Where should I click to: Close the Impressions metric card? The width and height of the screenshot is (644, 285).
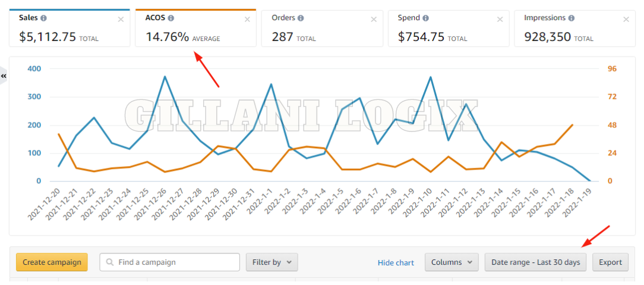pyautogui.click(x=626, y=19)
